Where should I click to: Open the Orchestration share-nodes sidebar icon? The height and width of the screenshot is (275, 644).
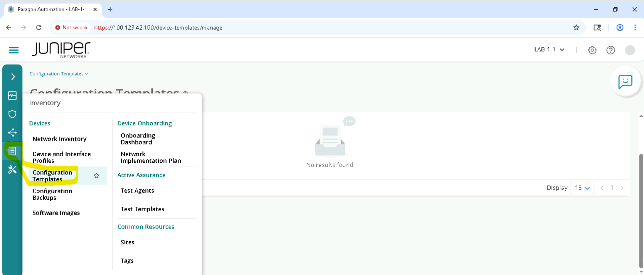click(12, 132)
